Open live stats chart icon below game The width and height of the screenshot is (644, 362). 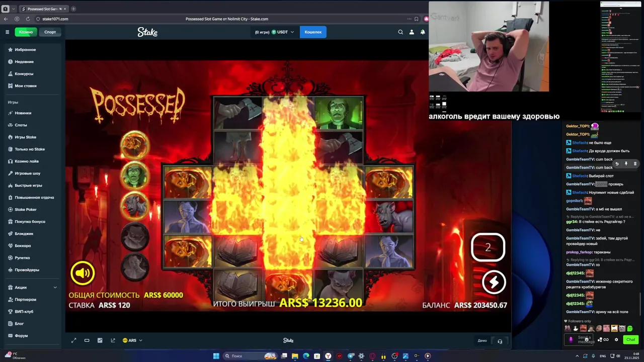(x=100, y=340)
